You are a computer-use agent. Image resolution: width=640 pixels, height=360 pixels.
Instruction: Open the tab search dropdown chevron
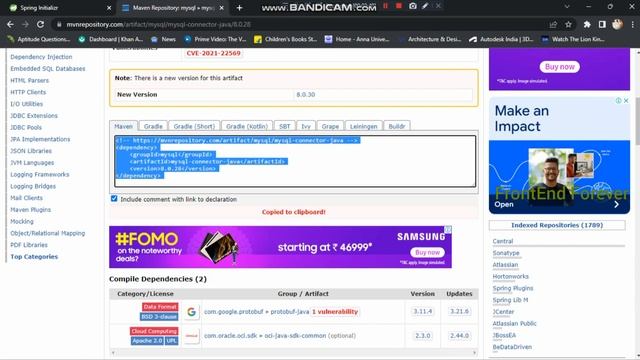567,7
